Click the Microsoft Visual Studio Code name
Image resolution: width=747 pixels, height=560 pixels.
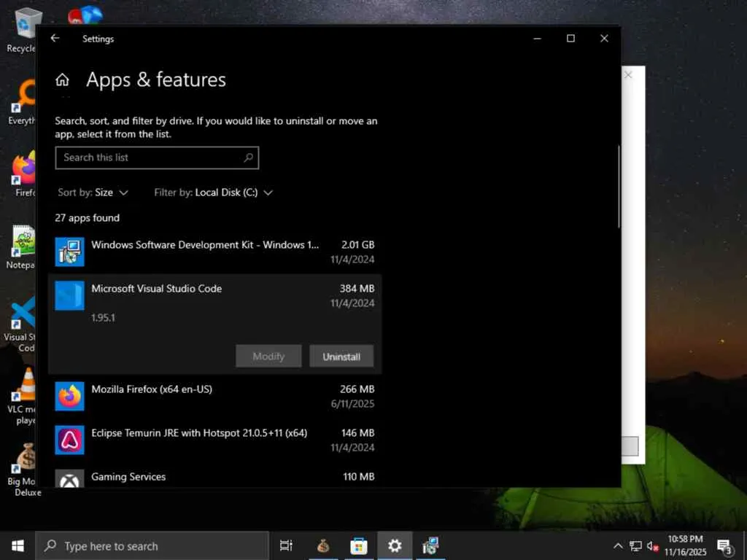click(156, 289)
